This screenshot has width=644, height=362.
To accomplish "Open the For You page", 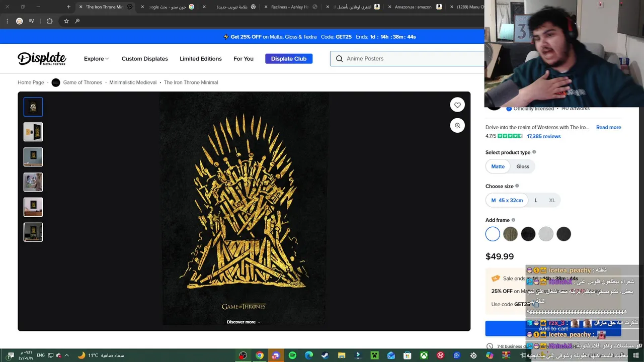I will [x=244, y=59].
